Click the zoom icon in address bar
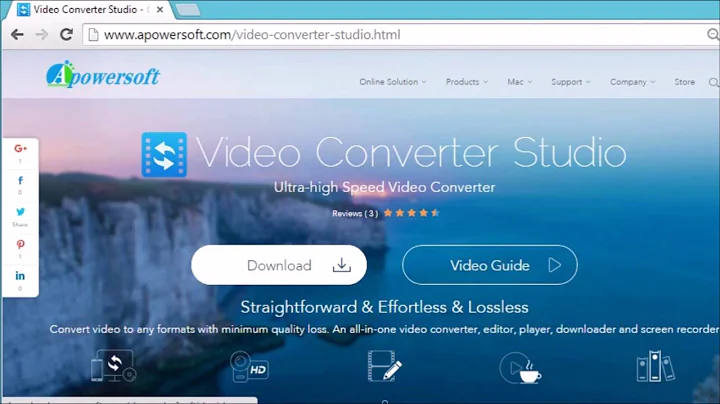The height and width of the screenshot is (404, 720). (x=713, y=34)
